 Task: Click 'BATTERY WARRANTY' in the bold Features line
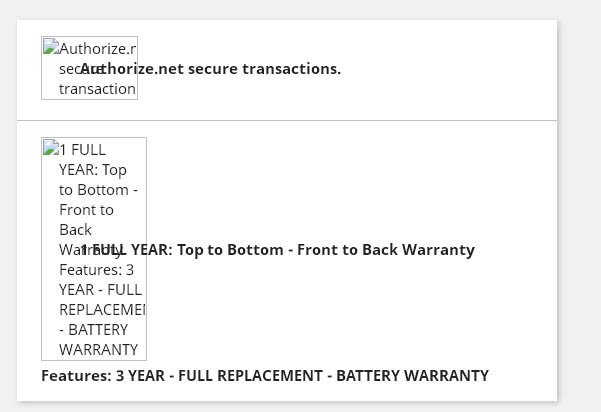point(412,376)
